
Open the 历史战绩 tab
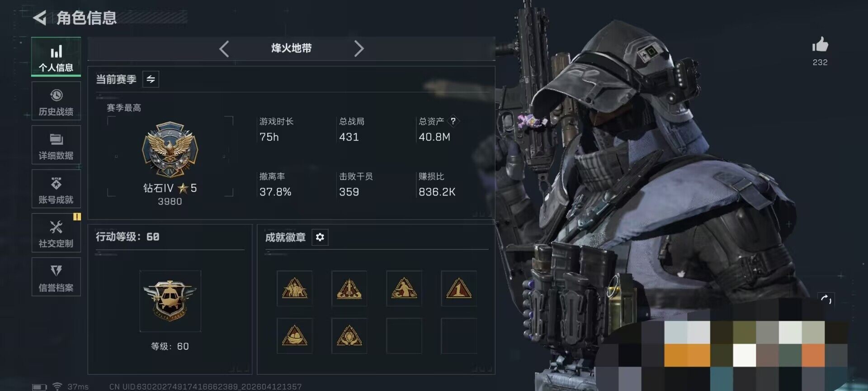coord(56,101)
